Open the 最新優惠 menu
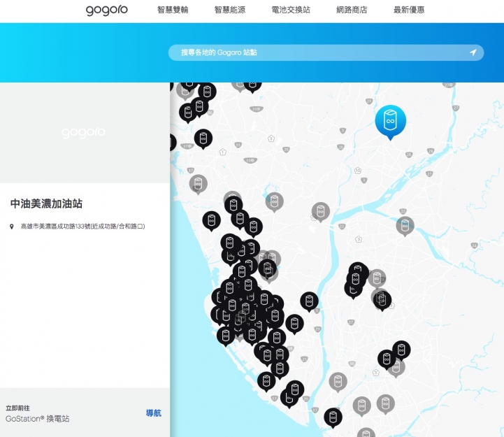 tap(409, 10)
